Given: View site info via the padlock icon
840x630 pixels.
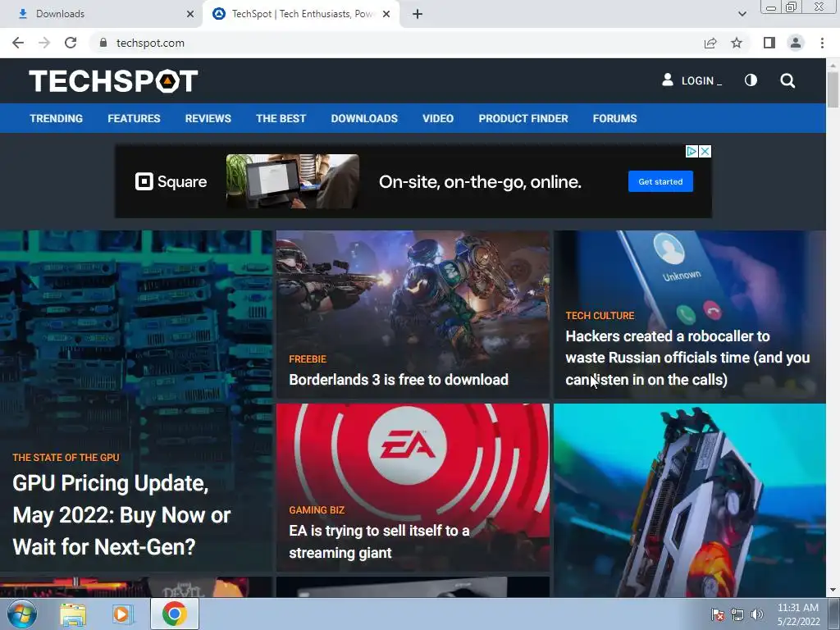Looking at the screenshot, I should [103, 43].
